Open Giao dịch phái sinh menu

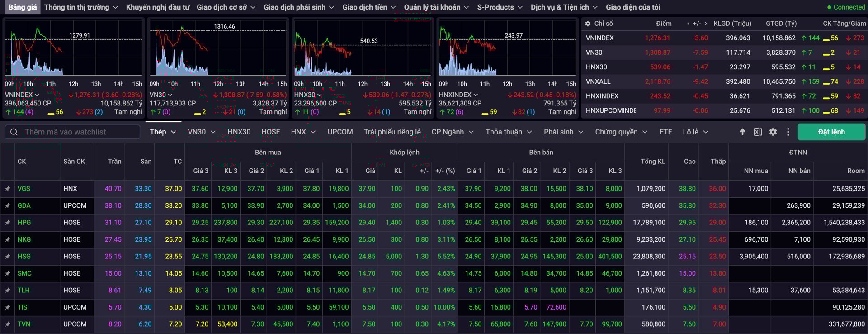pyautogui.click(x=298, y=7)
